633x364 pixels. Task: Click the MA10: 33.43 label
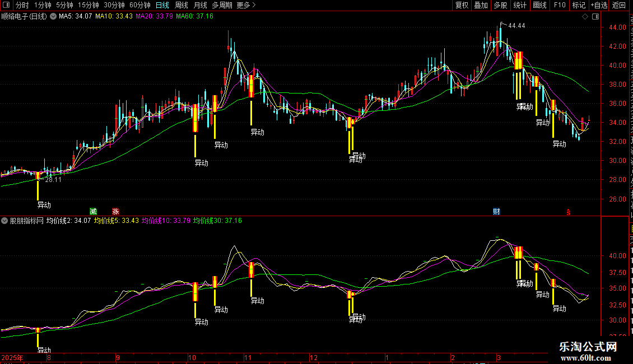pos(114,16)
